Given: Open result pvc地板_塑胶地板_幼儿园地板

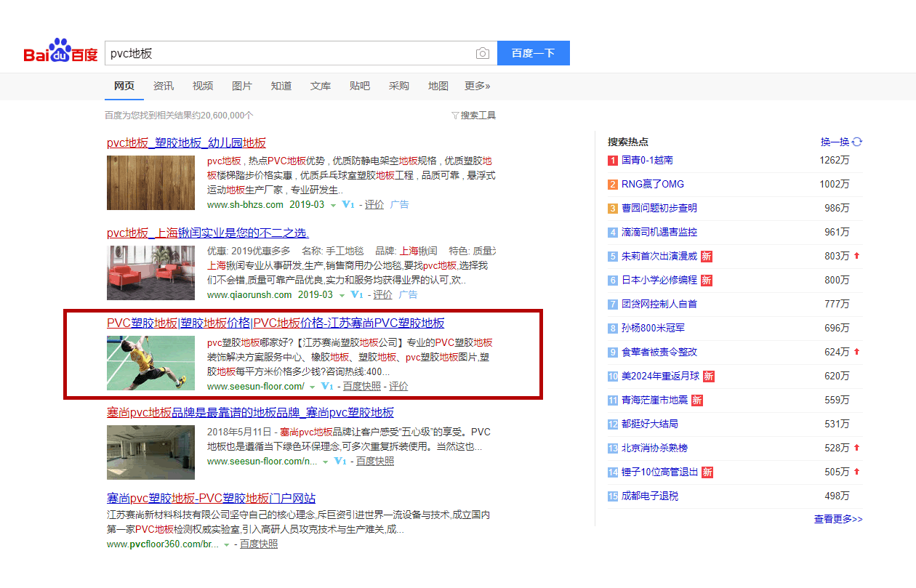Looking at the screenshot, I should coord(186,143).
